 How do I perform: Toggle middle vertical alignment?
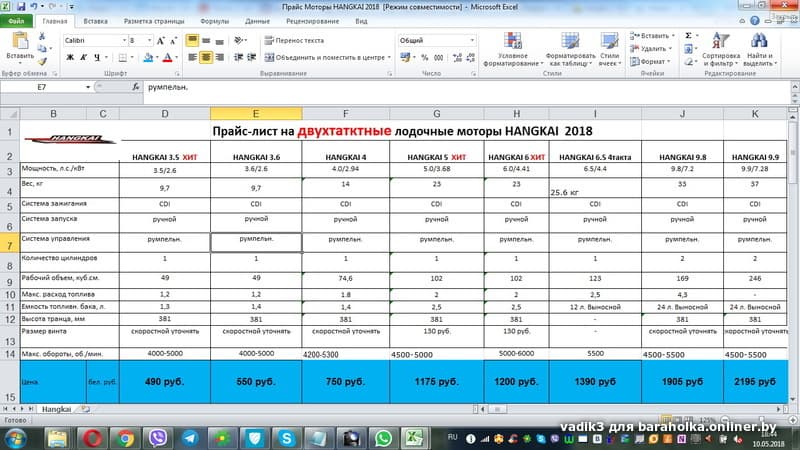coord(206,40)
